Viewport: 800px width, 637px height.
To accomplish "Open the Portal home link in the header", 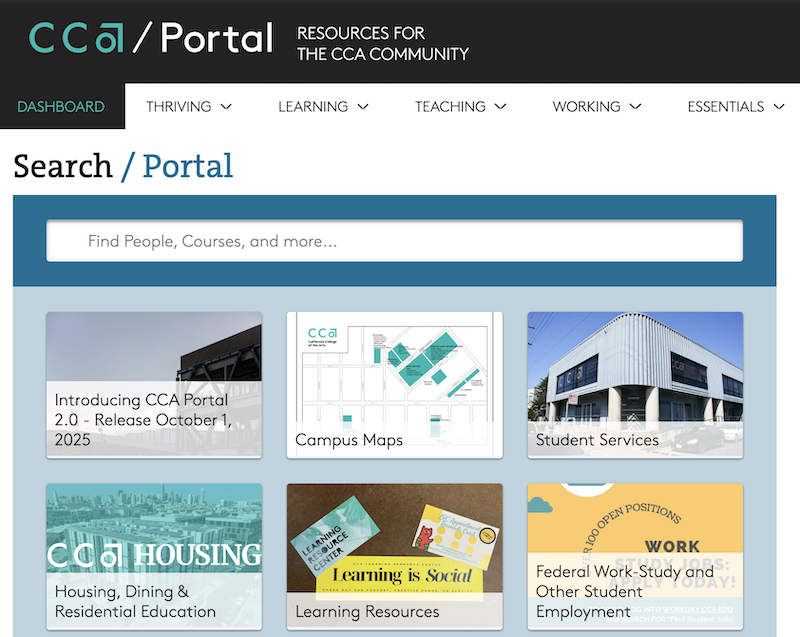I will click(x=217, y=38).
